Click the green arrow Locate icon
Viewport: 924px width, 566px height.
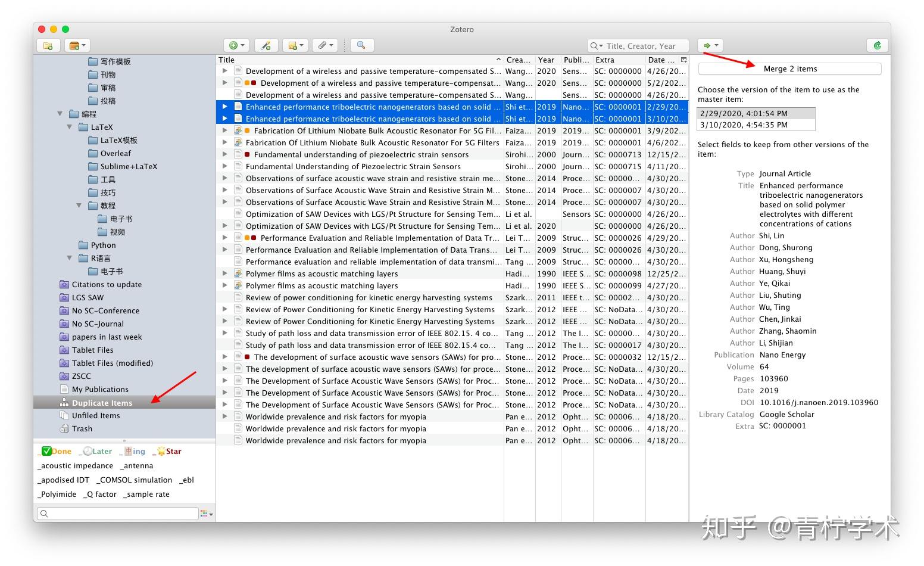click(711, 45)
